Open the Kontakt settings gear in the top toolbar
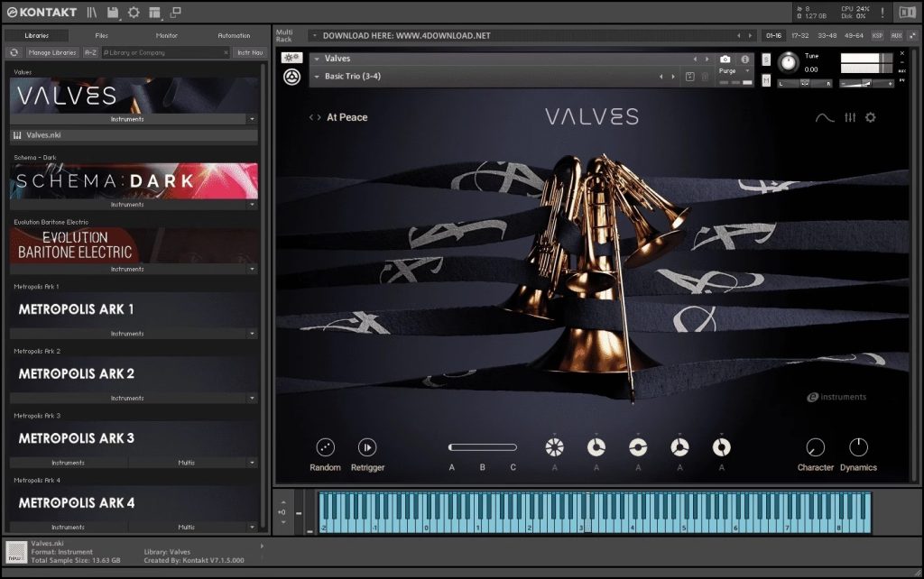The width and height of the screenshot is (924, 579). pyautogui.click(x=134, y=13)
